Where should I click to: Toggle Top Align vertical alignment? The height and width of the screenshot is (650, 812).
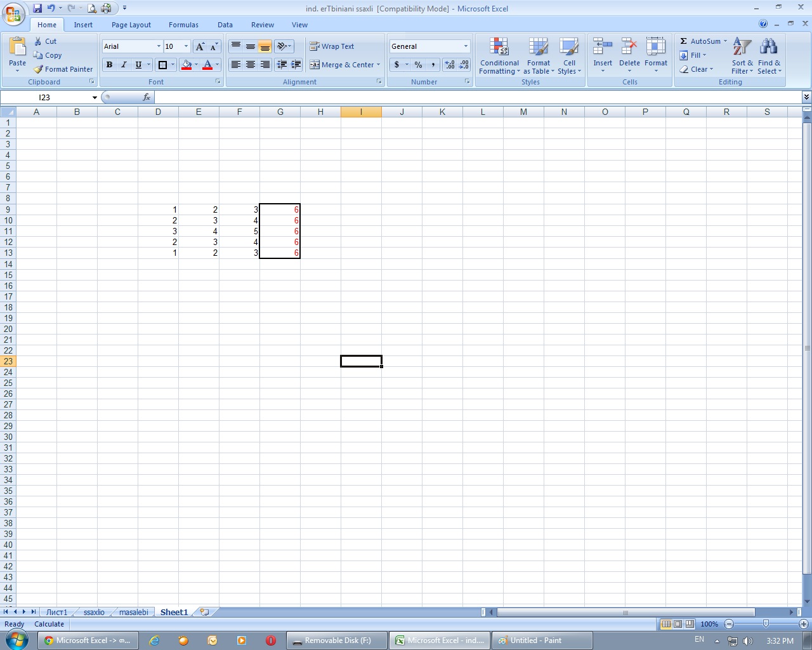pos(236,46)
